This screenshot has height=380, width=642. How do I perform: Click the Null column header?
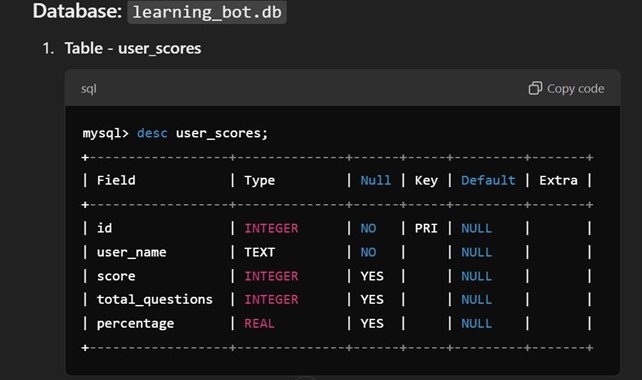pyautogui.click(x=375, y=180)
